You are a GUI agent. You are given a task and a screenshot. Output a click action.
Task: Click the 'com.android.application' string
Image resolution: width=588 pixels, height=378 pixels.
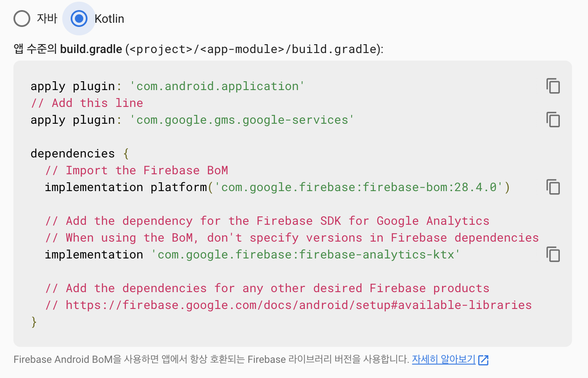217,86
